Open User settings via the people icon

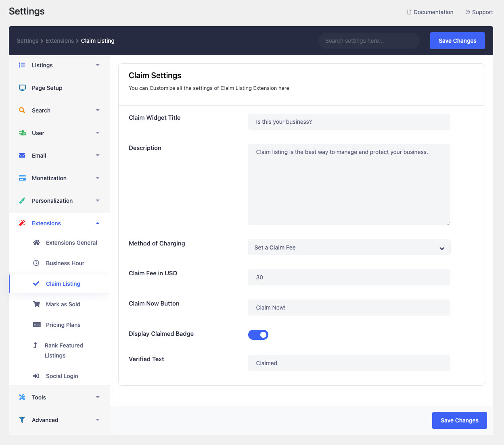22,133
